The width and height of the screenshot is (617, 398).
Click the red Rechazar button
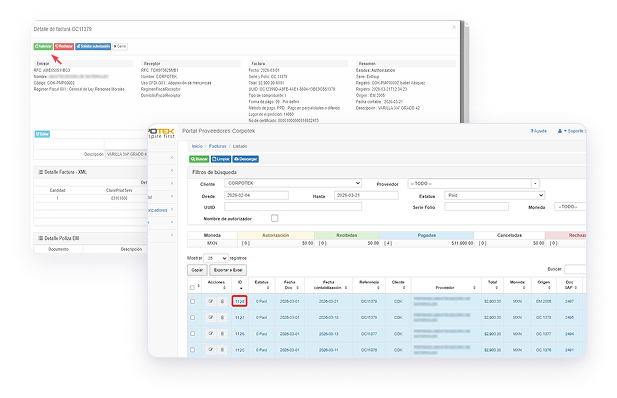(64, 46)
